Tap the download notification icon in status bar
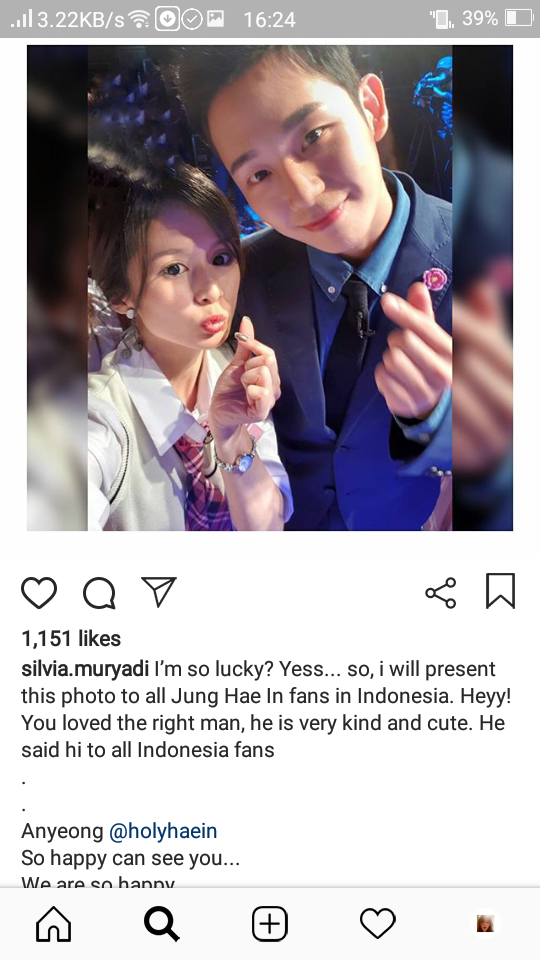Viewport: 540px width, 960px height. 167,19
